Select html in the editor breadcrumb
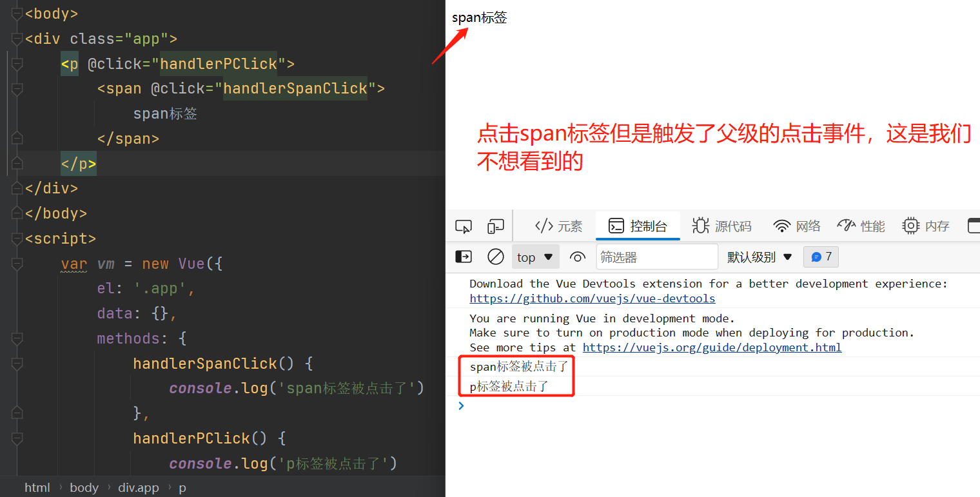This screenshot has height=497, width=980. coord(37,487)
